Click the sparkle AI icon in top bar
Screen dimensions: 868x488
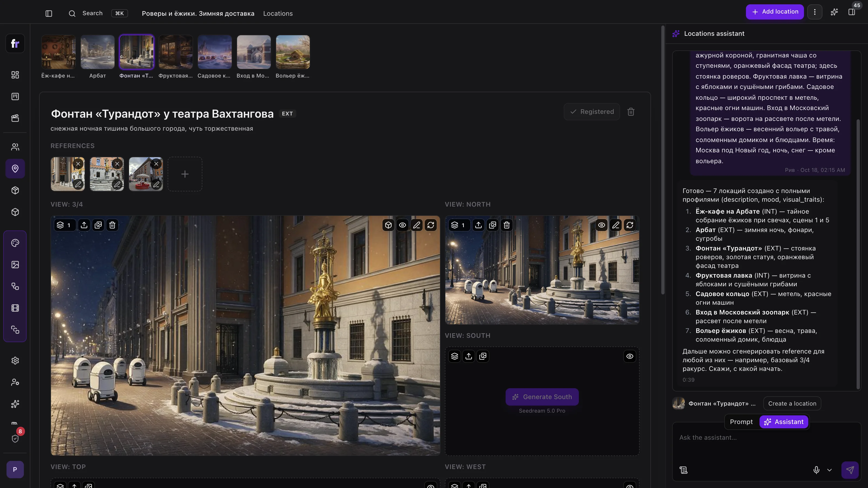point(834,12)
